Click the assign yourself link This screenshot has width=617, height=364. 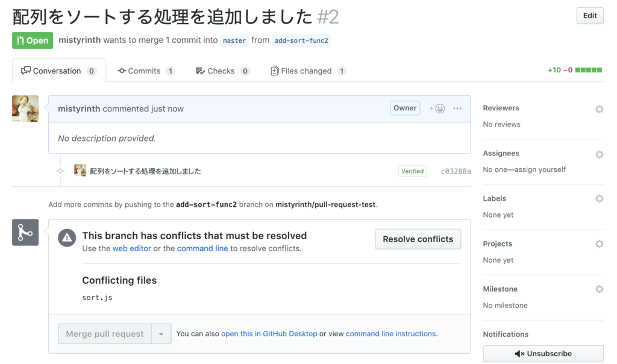540,169
